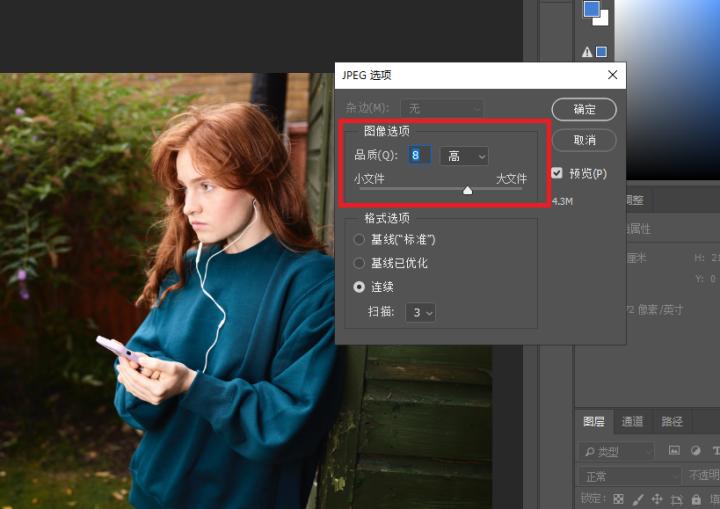Click the out-of-gamut warning triangle icon
The height and width of the screenshot is (509, 720).
[587, 52]
